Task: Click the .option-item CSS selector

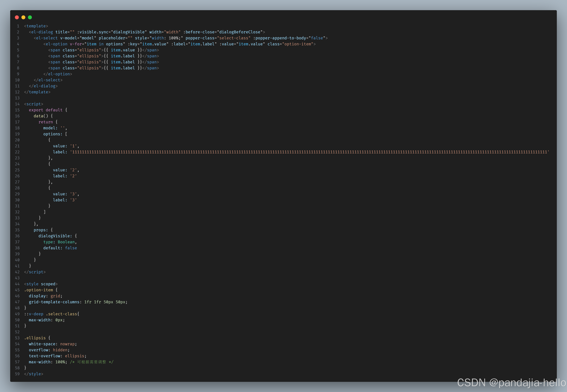Action: [x=38, y=290]
